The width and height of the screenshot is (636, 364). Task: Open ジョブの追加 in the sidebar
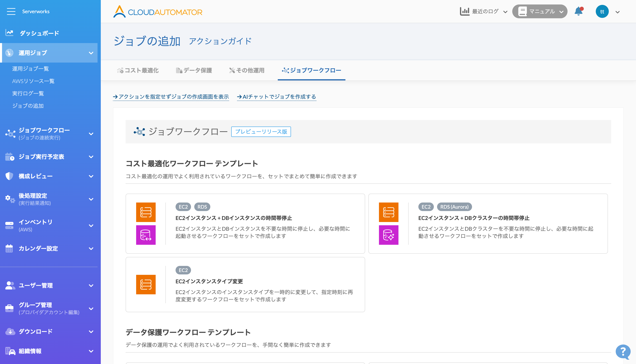click(x=28, y=106)
